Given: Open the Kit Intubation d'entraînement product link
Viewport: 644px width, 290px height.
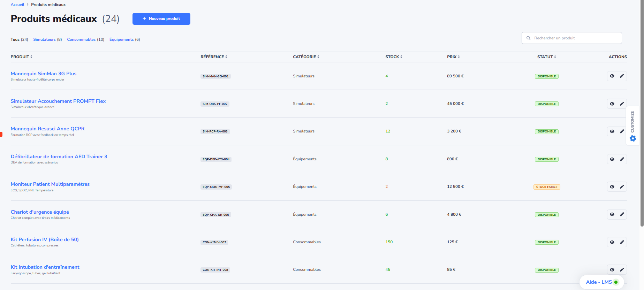Looking at the screenshot, I should [45, 267].
